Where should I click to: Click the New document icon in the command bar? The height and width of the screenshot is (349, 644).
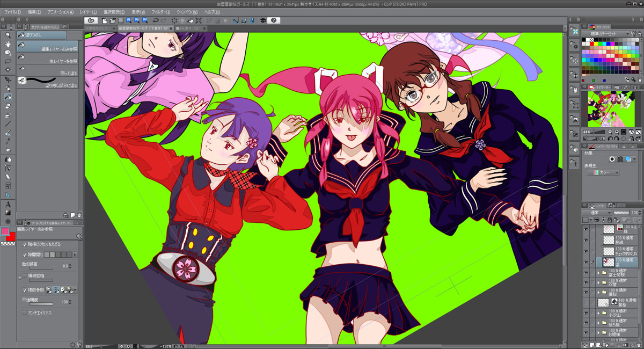(x=104, y=20)
